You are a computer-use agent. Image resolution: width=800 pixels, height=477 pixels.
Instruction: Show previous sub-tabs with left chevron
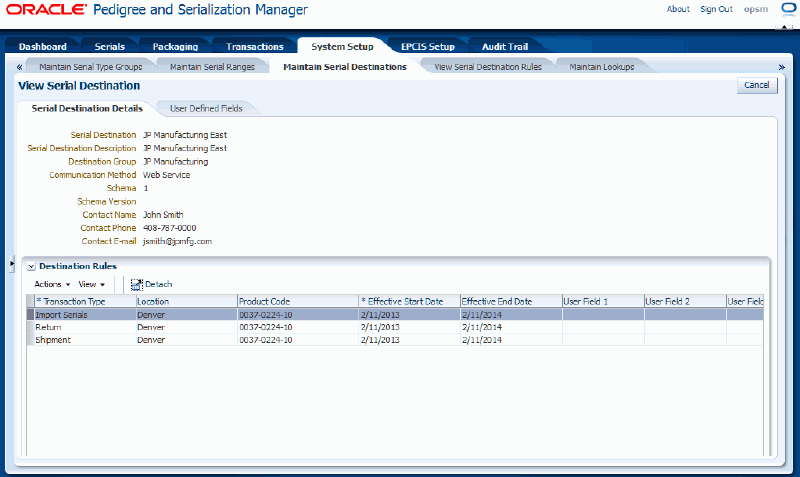click(x=19, y=67)
